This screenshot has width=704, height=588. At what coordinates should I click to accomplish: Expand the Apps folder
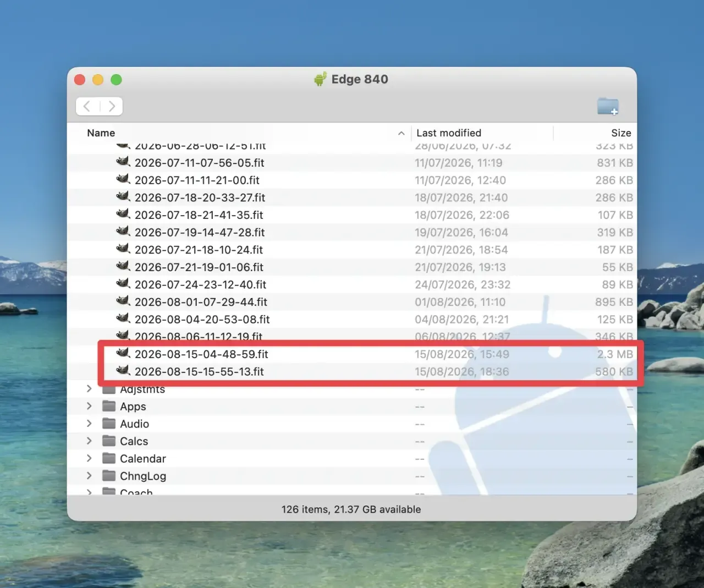89,406
